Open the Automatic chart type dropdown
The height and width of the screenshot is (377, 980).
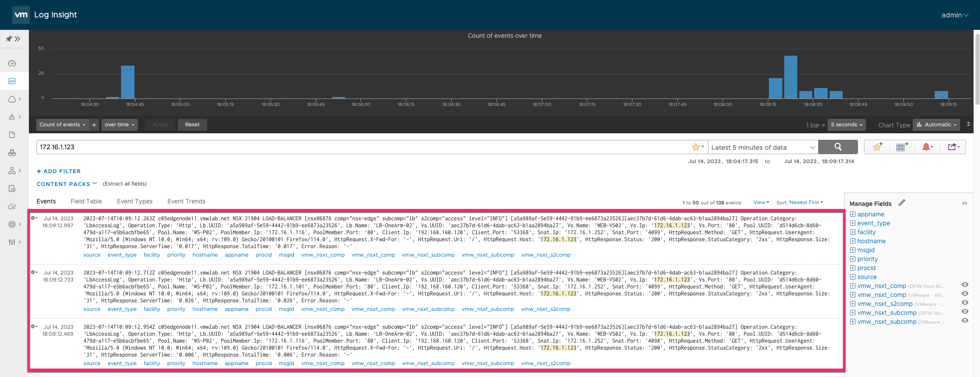[937, 125]
